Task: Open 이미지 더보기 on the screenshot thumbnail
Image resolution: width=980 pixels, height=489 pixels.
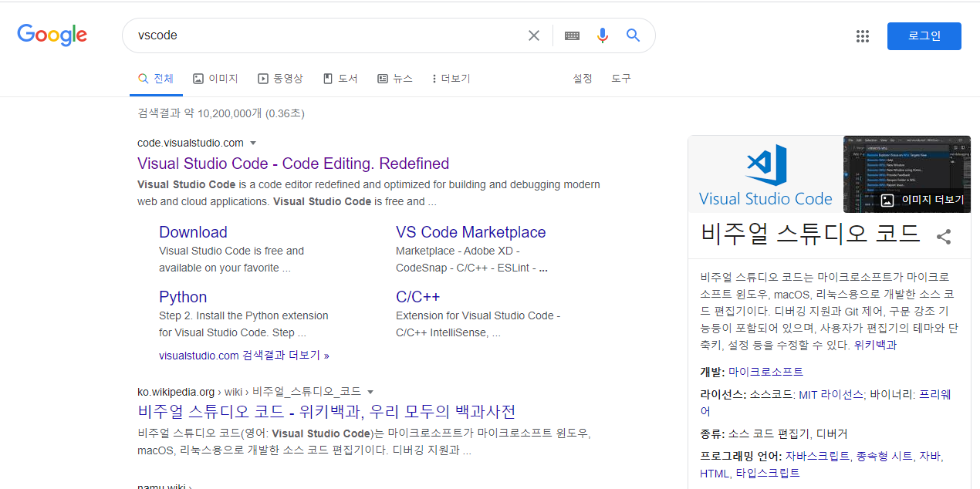Action: tap(923, 200)
